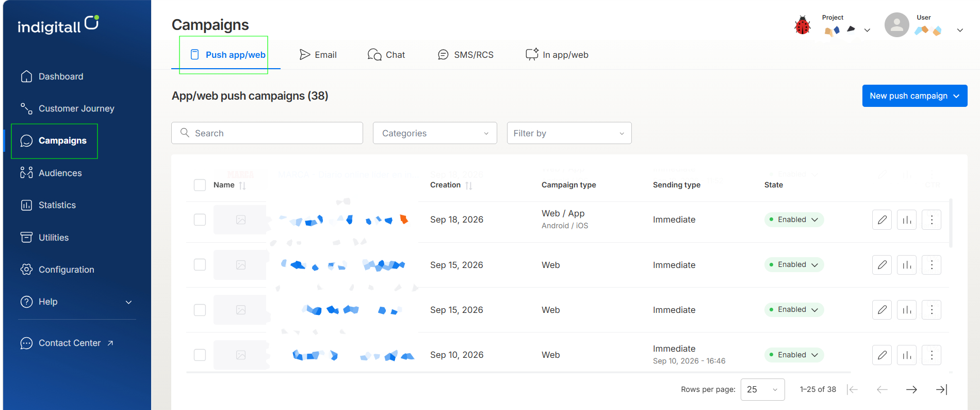Go to the previous page of campaigns
The width and height of the screenshot is (980, 410).
pos(882,389)
